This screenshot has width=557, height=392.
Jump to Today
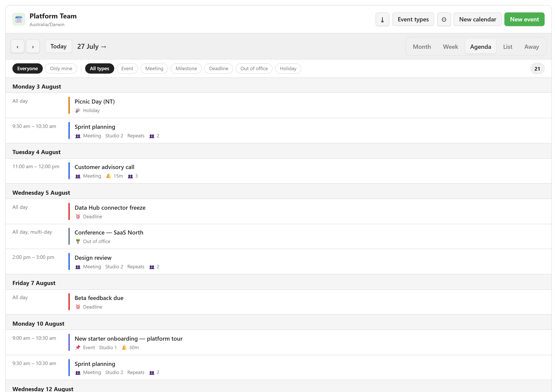click(x=58, y=46)
